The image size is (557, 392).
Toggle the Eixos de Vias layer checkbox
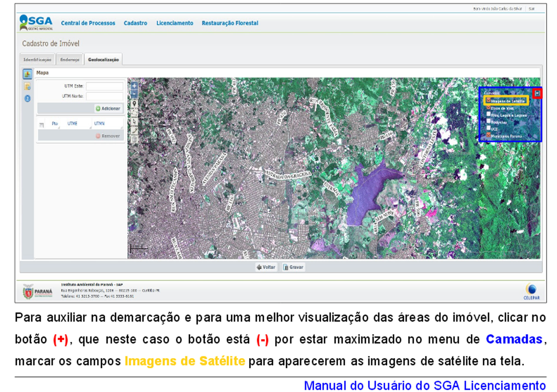pyautogui.click(x=488, y=107)
